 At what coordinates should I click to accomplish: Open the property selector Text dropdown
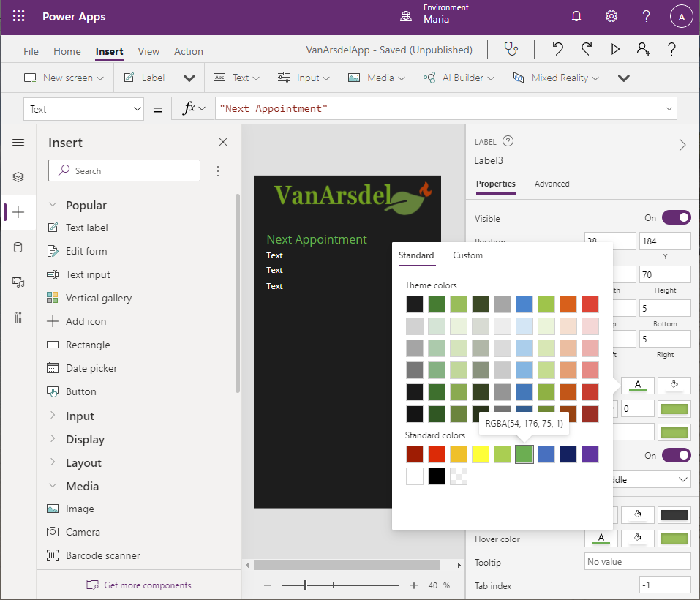point(83,109)
